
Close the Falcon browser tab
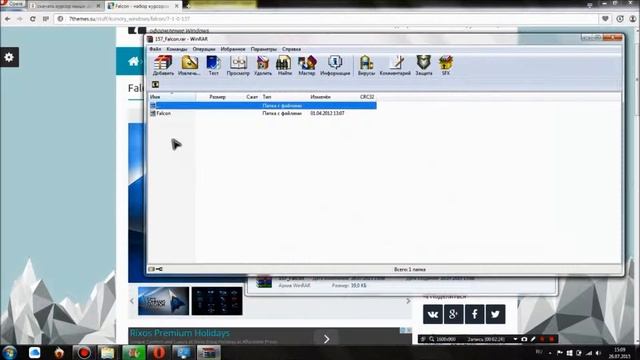[177, 6]
